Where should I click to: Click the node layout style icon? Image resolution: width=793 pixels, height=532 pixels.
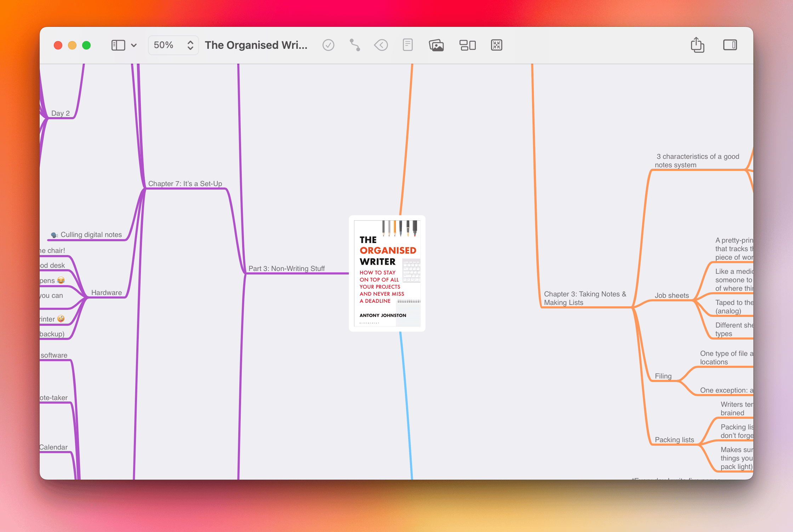(468, 45)
